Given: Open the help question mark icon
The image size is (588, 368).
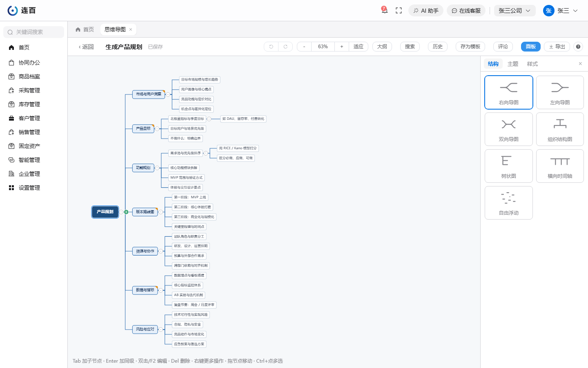Looking at the screenshot, I should pyautogui.click(x=578, y=47).
